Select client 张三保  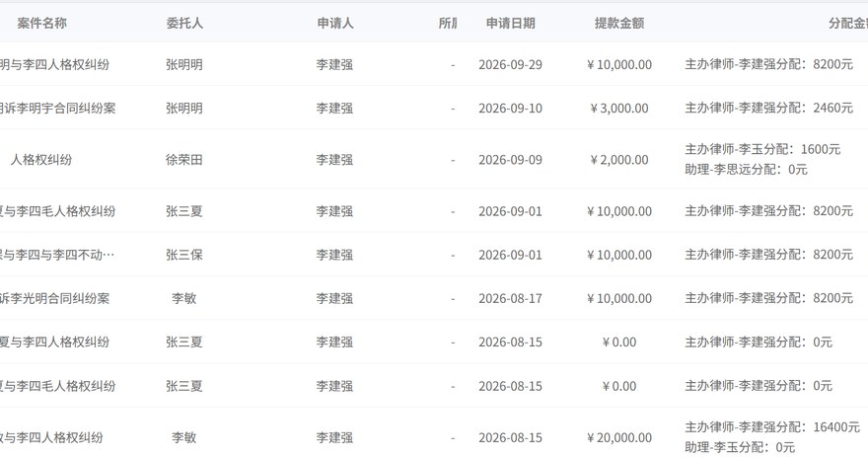coord(184,255)
